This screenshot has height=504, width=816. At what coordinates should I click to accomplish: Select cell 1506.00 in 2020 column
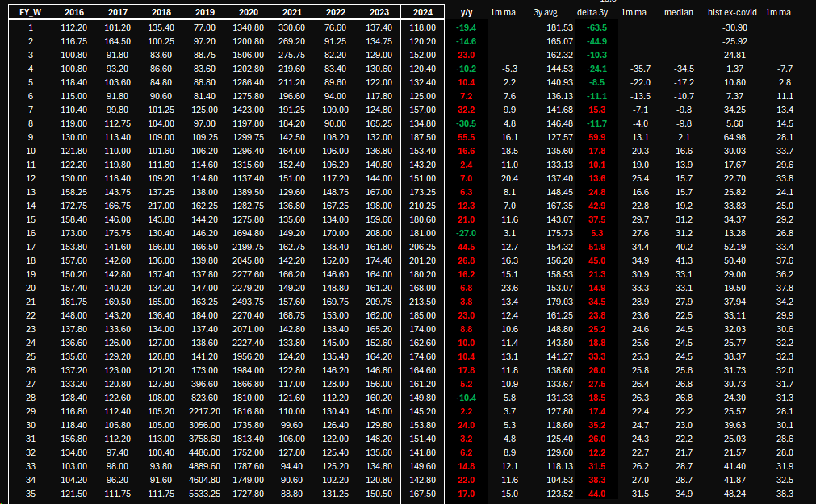tap(249, 55)
